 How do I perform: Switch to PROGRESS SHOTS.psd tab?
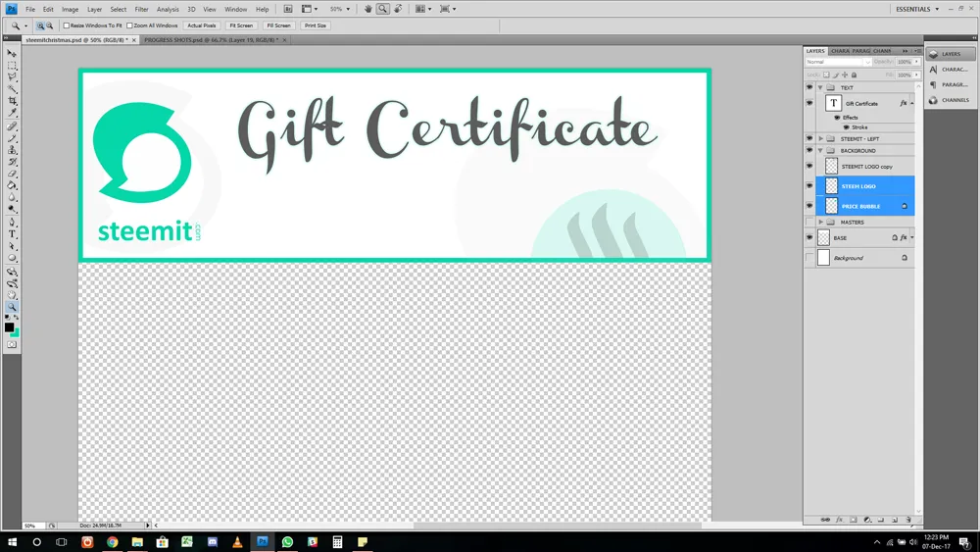pyautogui.click(x=212, y=40)
